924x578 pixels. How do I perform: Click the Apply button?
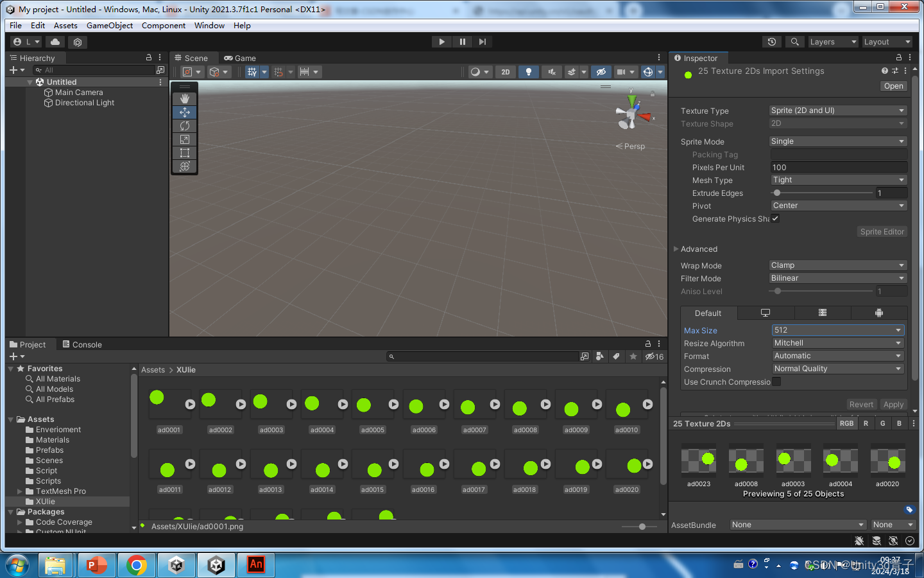(893, 405)
